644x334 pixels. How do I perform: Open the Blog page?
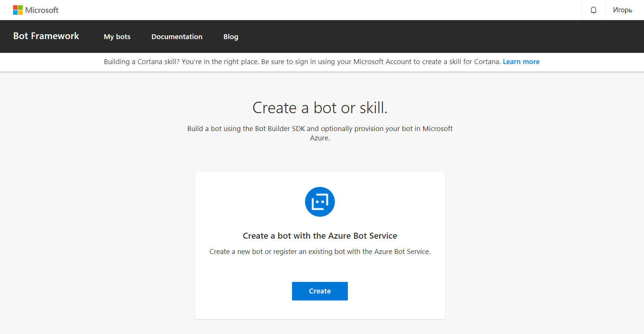point(231,36)
